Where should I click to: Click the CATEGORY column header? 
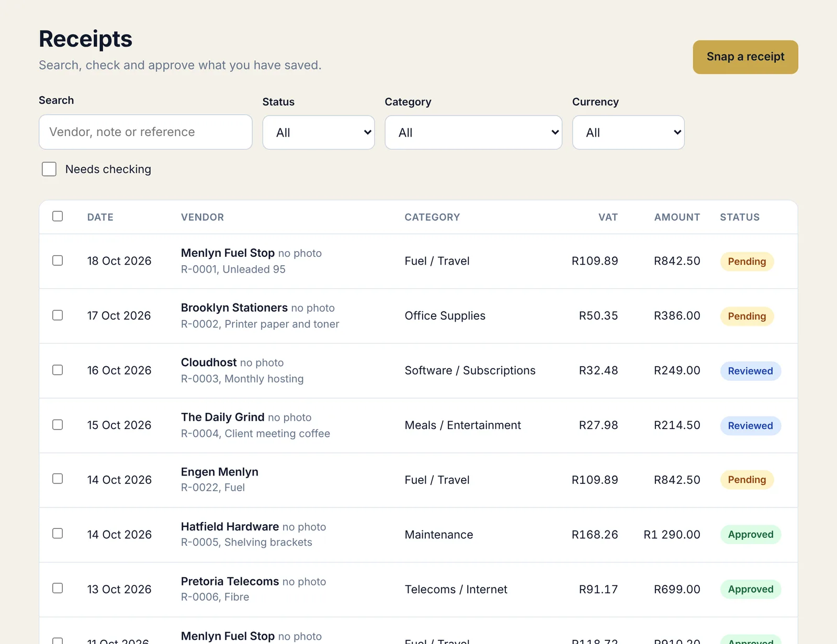pyautogui.click(x=432, y=217)
